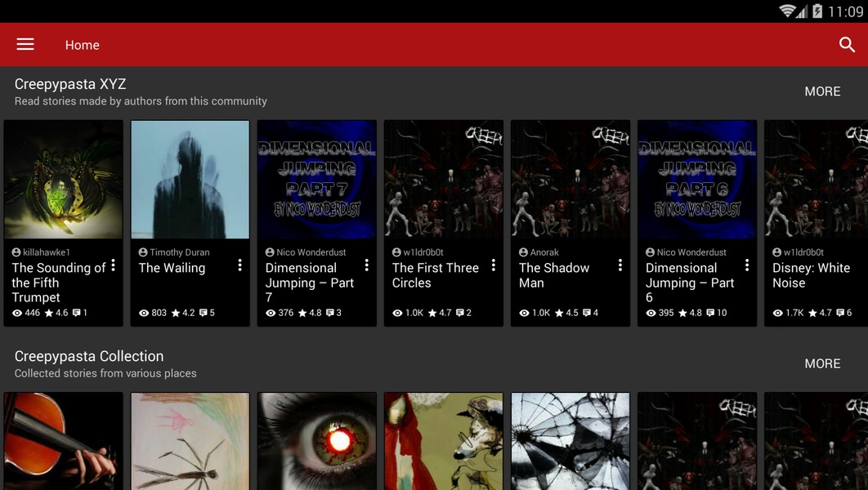Click author avatar icon beside Anorak

click(523, 252)
